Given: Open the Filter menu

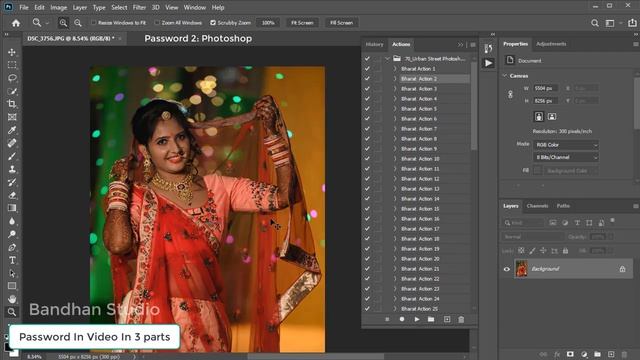Looking at the screenshot, I should [x=139, y=7].
